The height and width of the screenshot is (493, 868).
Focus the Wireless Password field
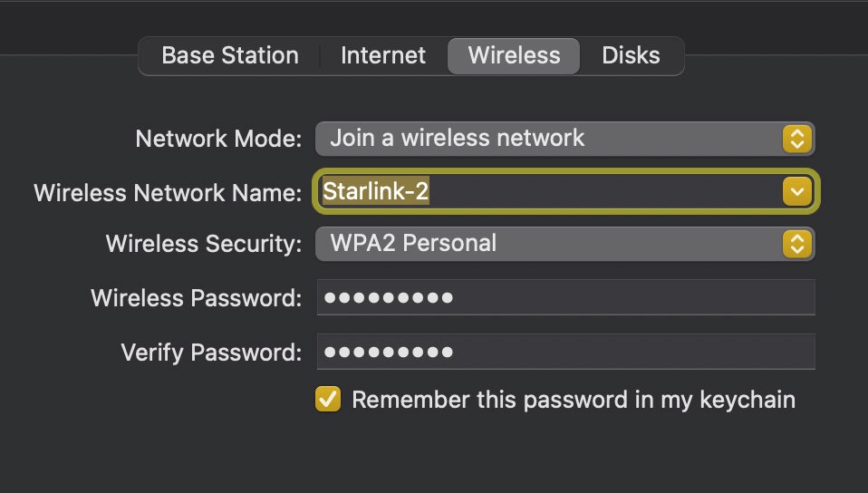565,298
